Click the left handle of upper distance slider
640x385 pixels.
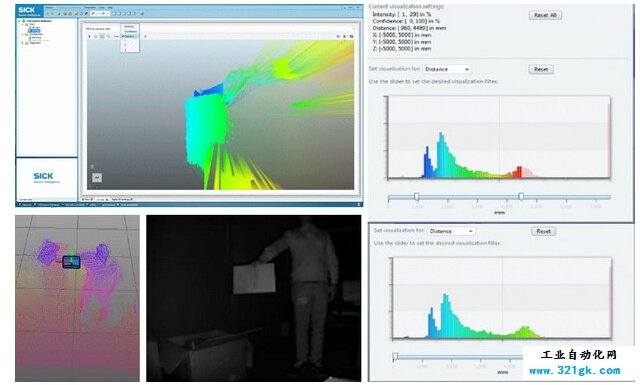pos(416,197)
